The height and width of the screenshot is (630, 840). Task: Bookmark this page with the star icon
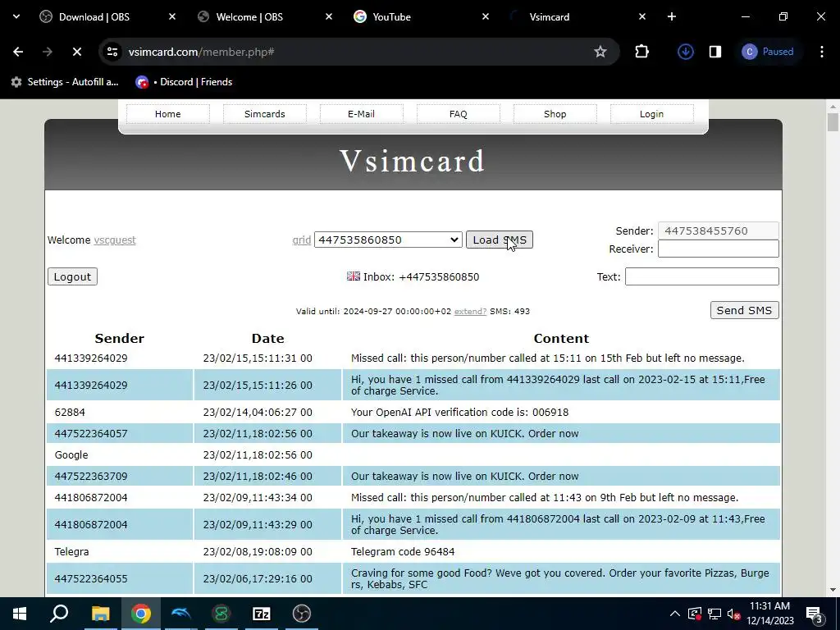tap(600, 52)
